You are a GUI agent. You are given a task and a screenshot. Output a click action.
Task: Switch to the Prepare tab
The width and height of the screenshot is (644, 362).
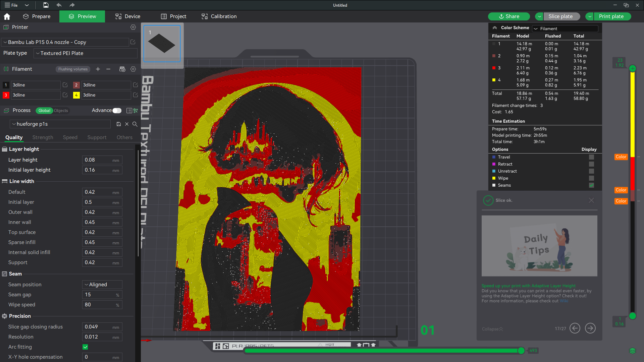coord(37,16)
